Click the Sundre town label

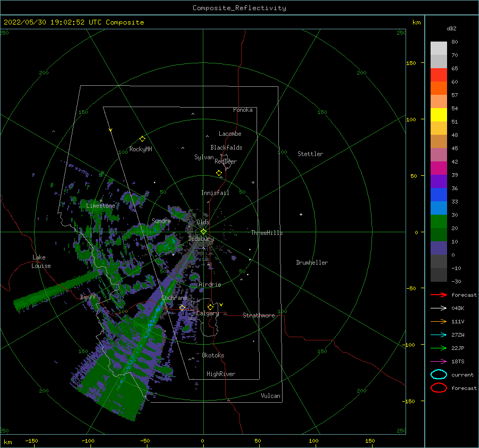(x=161, y=221)
